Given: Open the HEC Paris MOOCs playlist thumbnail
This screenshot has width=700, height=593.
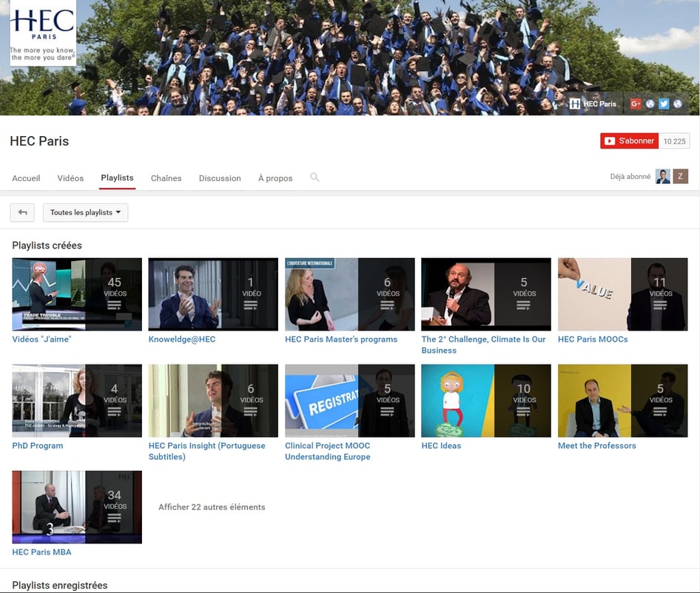Looking at the screenshot, I should [623, 294].
